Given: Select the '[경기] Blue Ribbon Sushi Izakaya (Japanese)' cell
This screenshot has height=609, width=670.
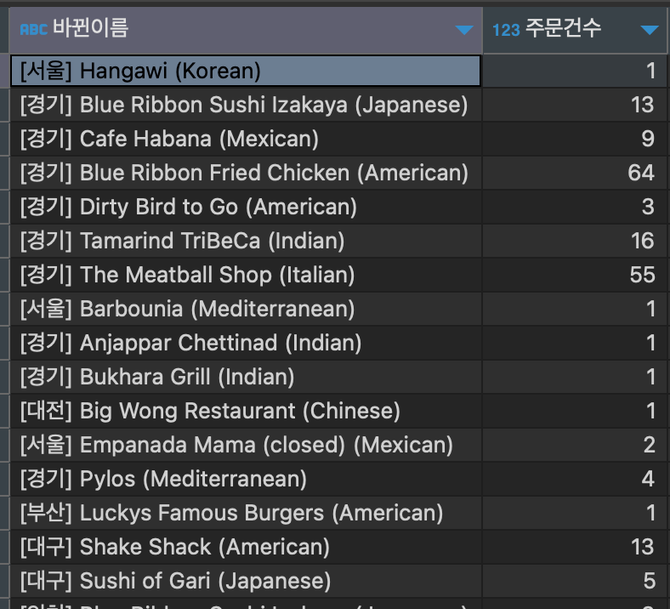Looking at the screenshot, I should tap(246, 105).
